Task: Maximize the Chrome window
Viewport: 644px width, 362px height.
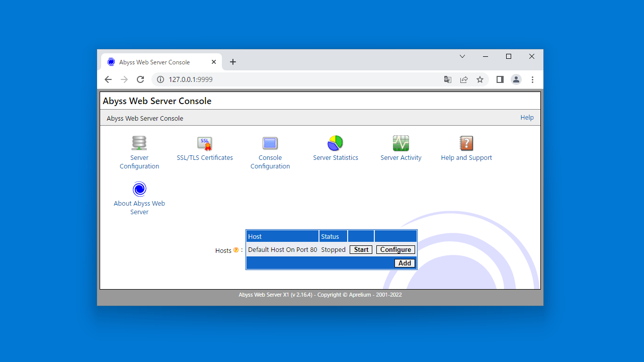Action: pyautogui.click(x=509, y=56)
